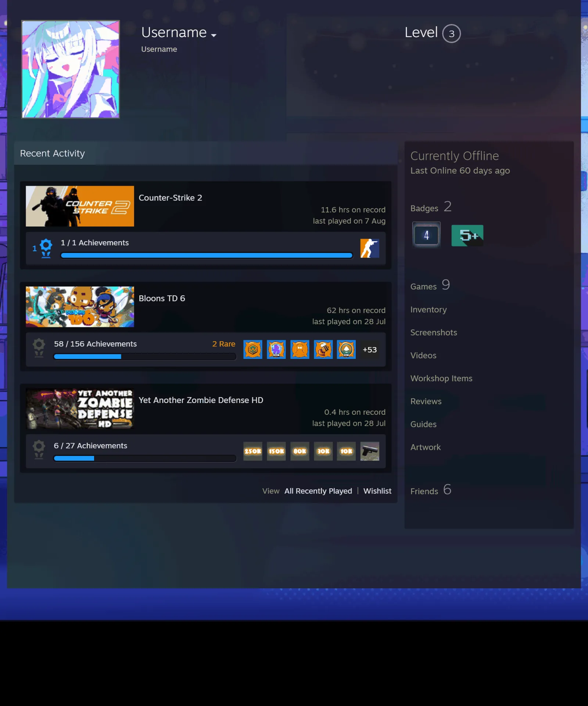Open the Wishlist link

point(377,491)
